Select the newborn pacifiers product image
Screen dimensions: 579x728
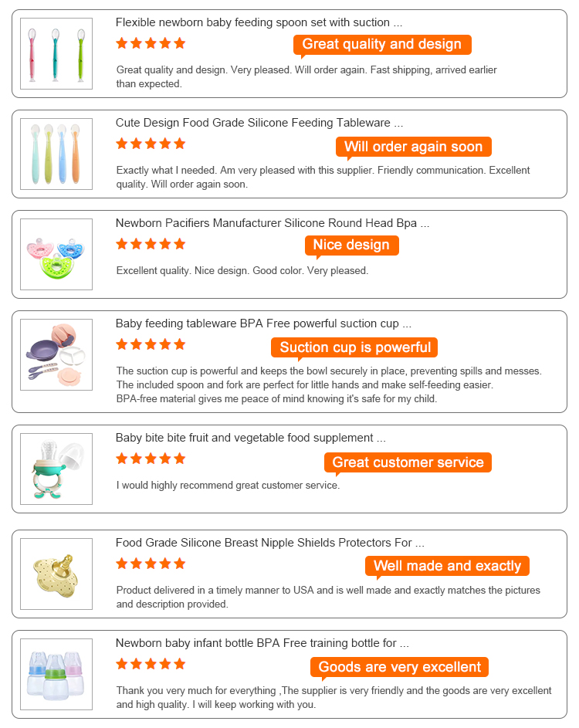pos(56,255)
